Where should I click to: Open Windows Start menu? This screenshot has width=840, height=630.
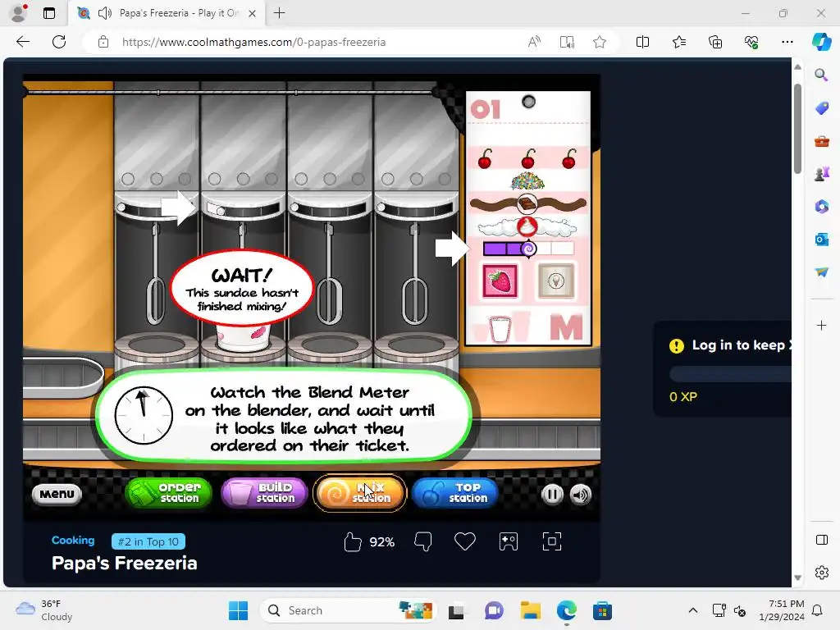point(238,610)
